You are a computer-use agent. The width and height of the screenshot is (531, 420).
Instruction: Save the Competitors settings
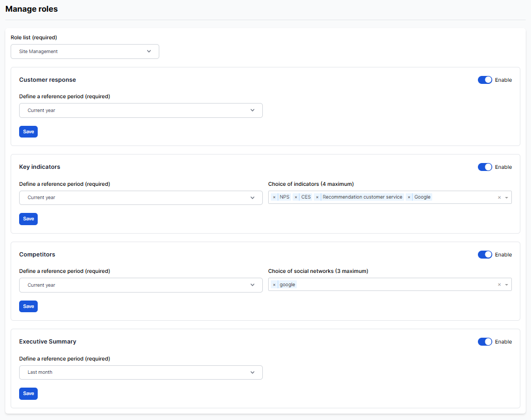(x=28, y=306)
